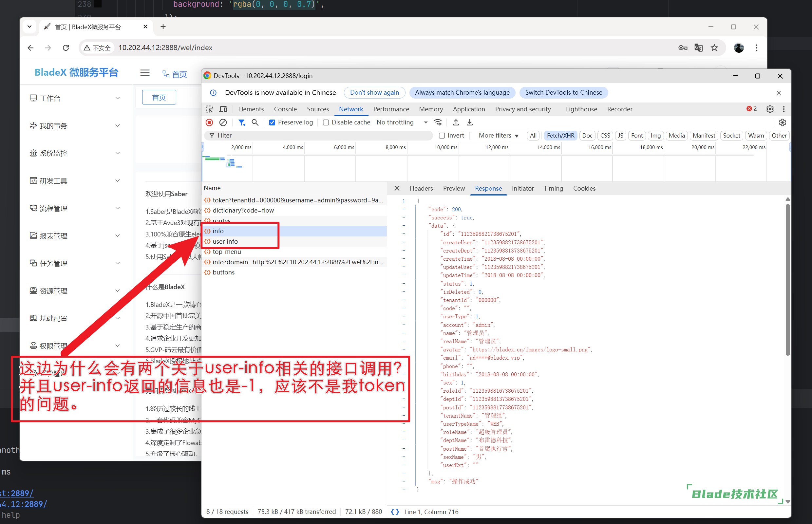Click the red error count badge
The height and width of the screenshot is (524, 812).
751,109
